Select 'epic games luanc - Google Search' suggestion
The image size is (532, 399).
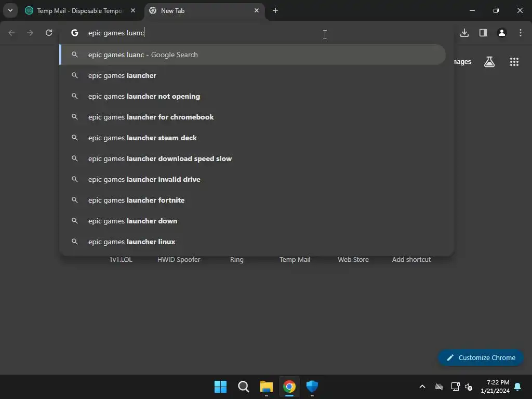tap(252, 55)
